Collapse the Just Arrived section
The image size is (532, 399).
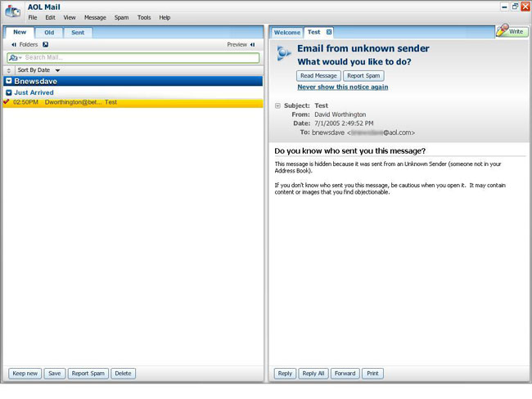tap(9, 92)
